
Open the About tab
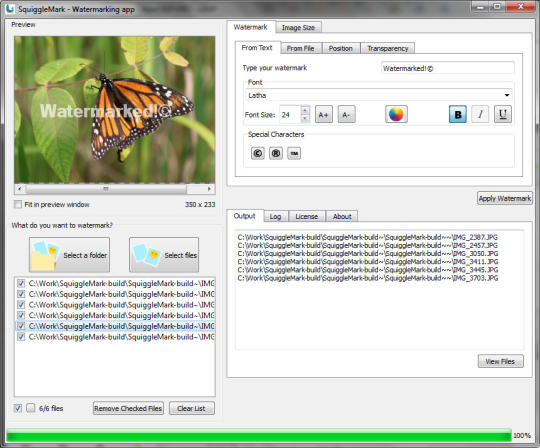(x=342, y=217)
